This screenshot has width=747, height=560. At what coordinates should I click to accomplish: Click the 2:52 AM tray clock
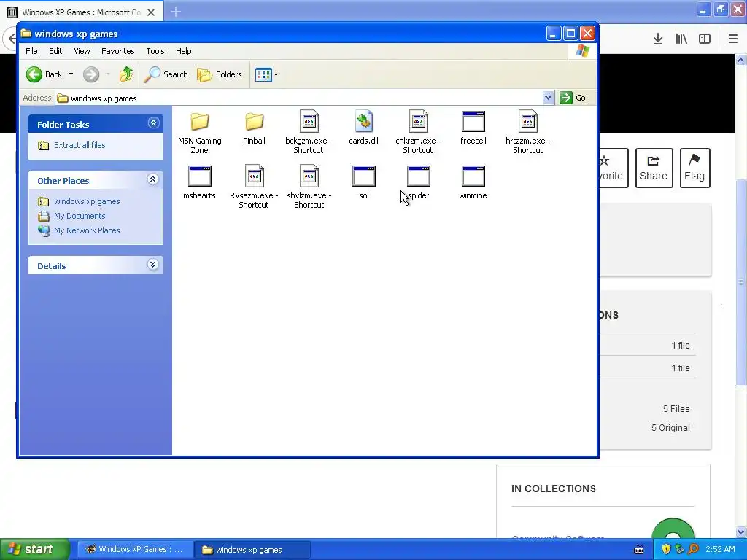click(720, 549)
